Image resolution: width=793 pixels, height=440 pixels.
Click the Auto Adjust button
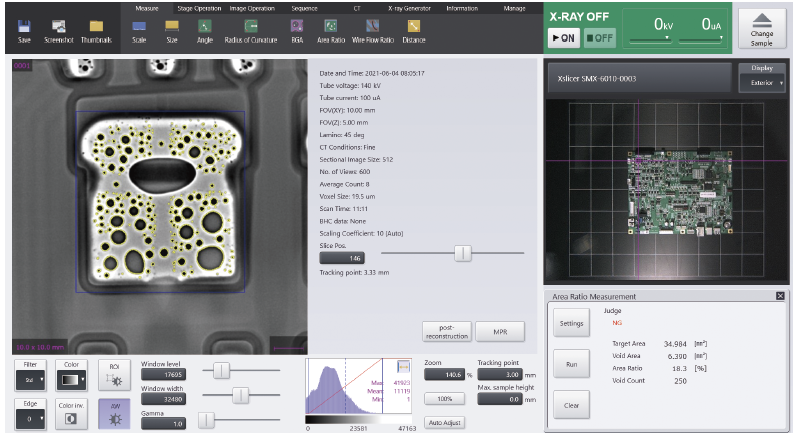click(x=445, y=423)
